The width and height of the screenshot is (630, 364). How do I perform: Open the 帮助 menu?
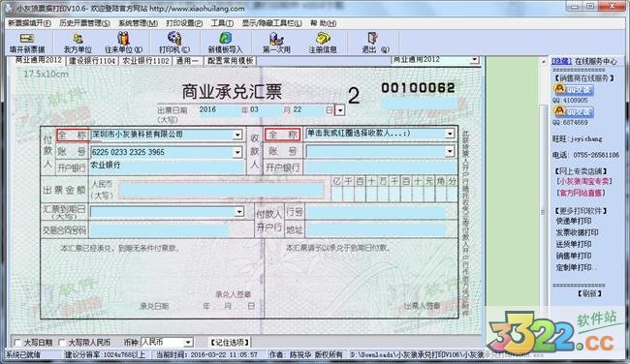(x=323, y=23)
